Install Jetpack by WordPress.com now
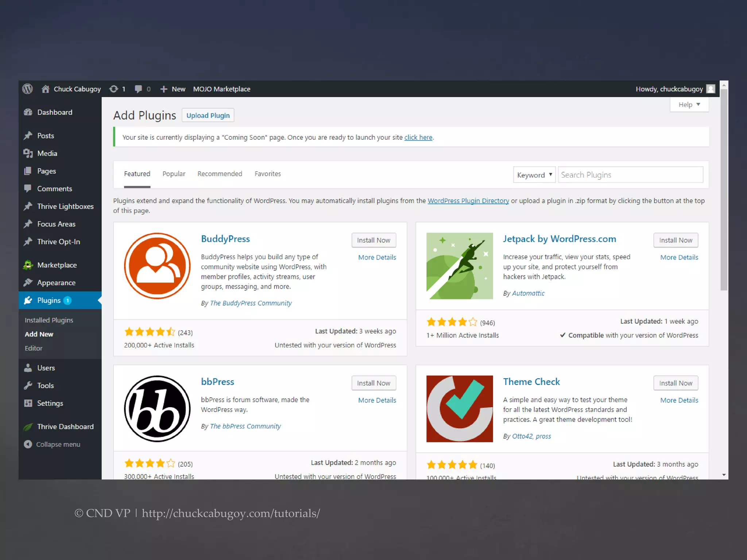The image size is (747, 560). pos(676,240)
